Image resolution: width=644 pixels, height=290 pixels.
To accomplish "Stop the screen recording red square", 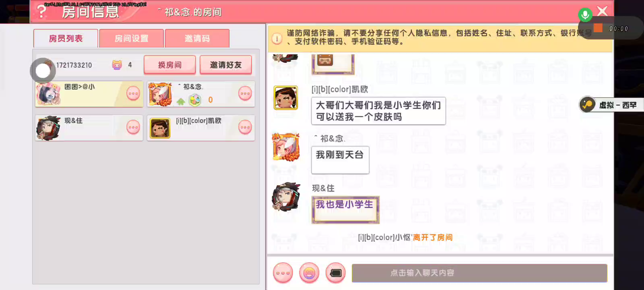I will 598,28.
